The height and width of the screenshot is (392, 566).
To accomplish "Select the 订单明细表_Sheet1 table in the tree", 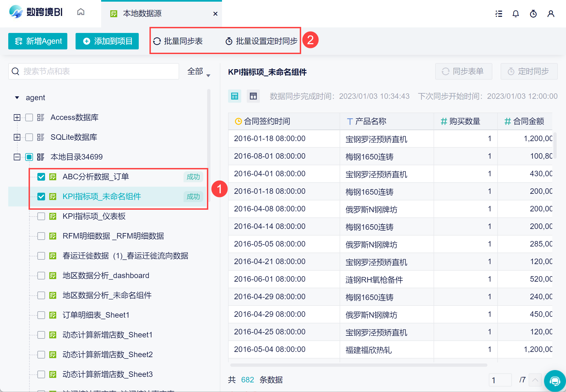I will 96,315.
